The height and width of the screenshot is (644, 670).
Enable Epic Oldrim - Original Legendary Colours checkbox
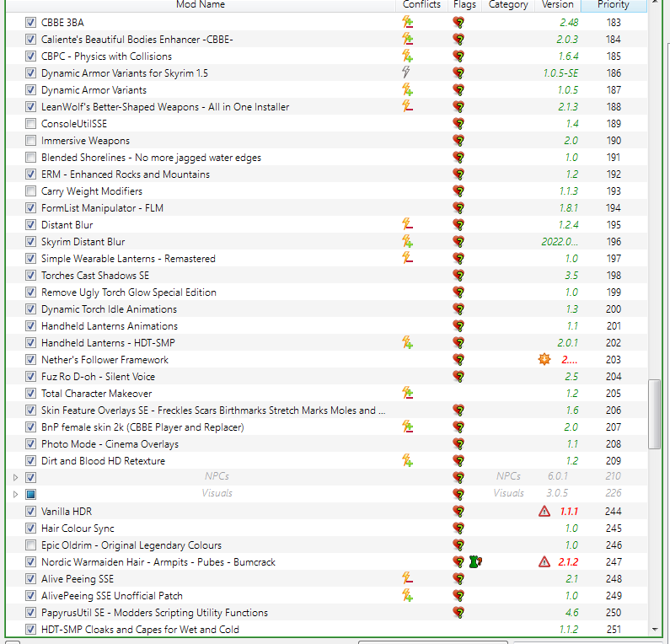point(30,545)
